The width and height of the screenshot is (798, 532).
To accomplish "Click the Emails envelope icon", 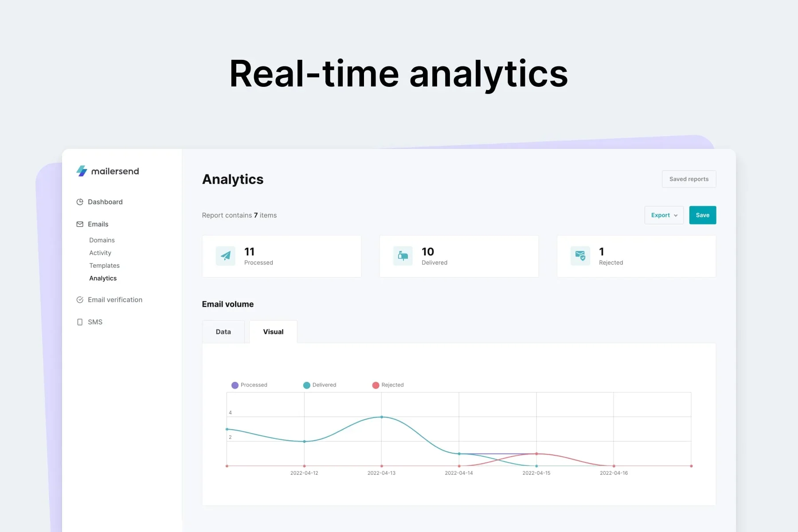I will [80, 224].
